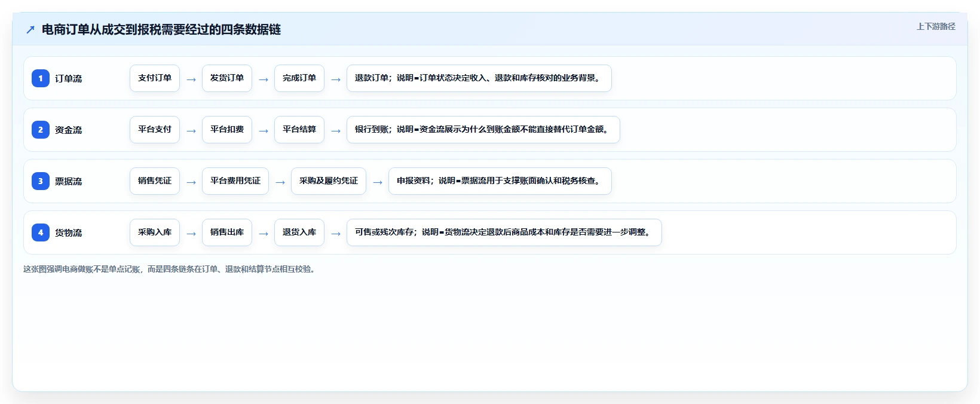Select the 销售凭证 step box
The height and width of the screenshot is (404, 980).
tap(155, 181)
